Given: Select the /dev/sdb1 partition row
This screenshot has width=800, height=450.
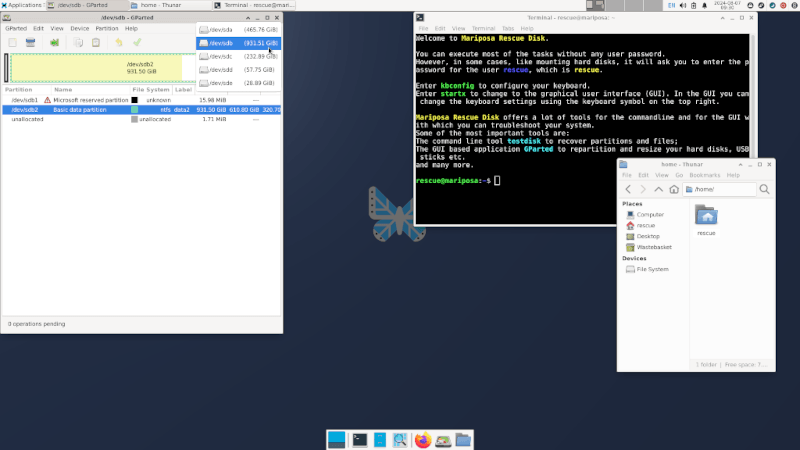Looking at the screenshot, I should click(x=25, y=100).
